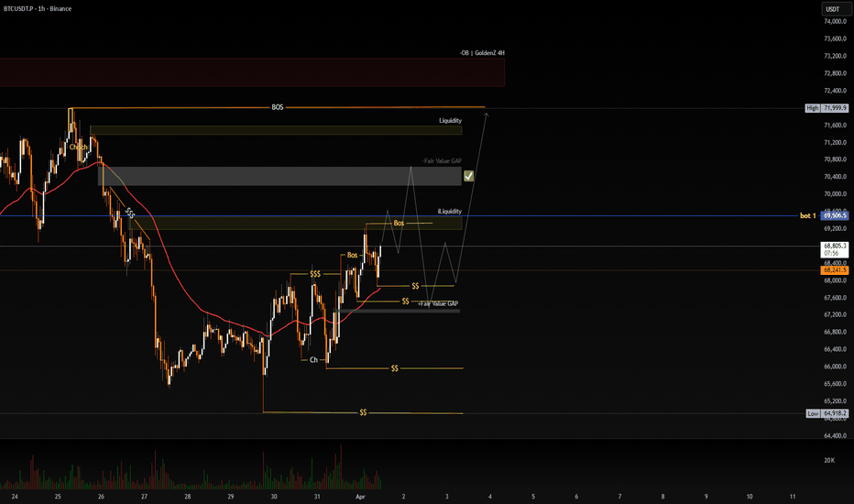Image resolution: width=854 pixels, height=504 pixels.
Task: Click the BTCUSDT.P 1h Binance chart title
Action: pyautogui.click(x=37, y=9)
